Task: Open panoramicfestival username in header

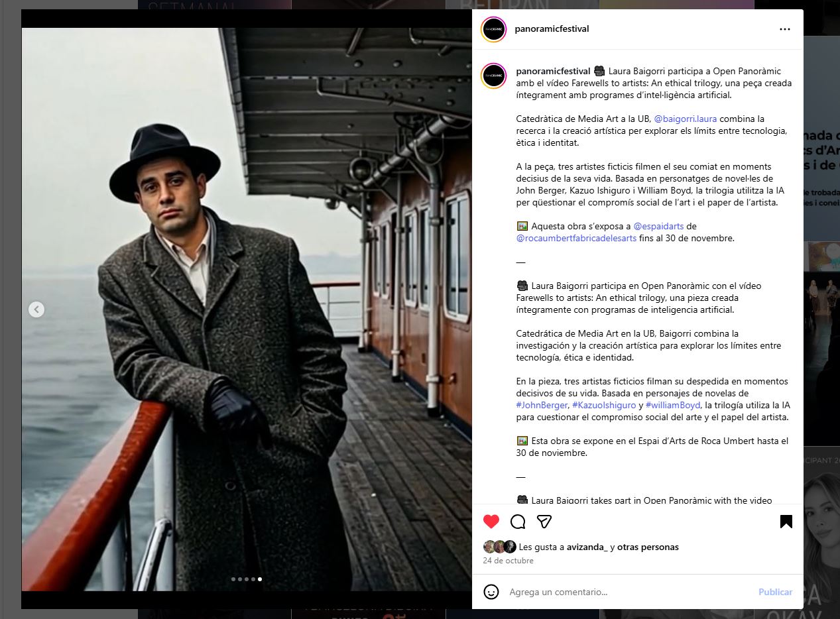Action: [x=552, y=28]
